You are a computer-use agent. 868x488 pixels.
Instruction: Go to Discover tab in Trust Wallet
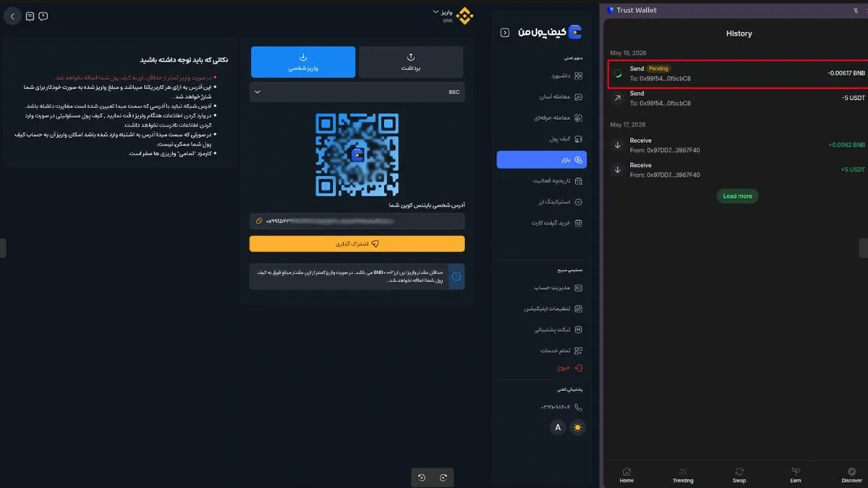pos(852,475)
